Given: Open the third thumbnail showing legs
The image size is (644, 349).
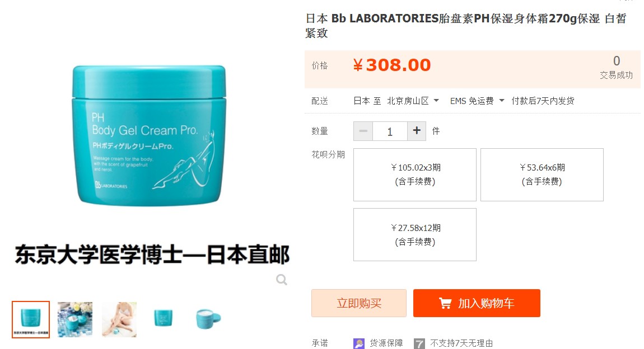Looking at the screenshot, I should 119,319.
